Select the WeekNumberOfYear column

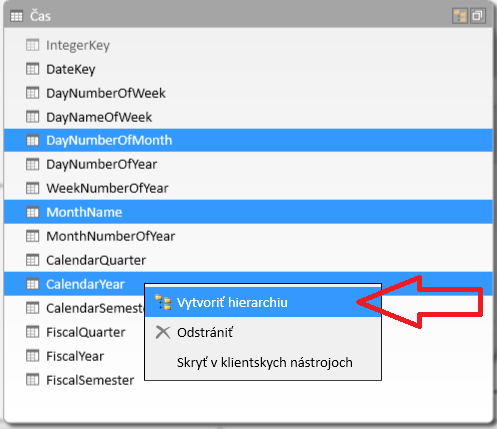[x=248, y=188]
